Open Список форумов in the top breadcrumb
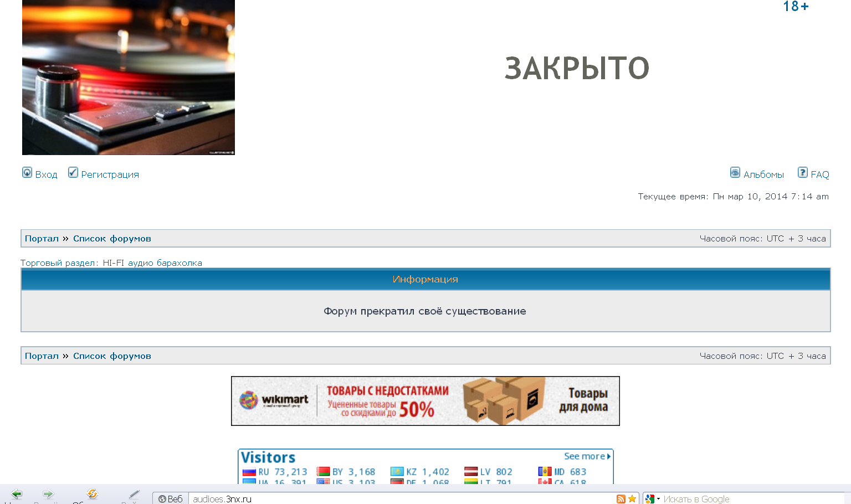This screenshot has width=851, height=504. coord(112,239)
